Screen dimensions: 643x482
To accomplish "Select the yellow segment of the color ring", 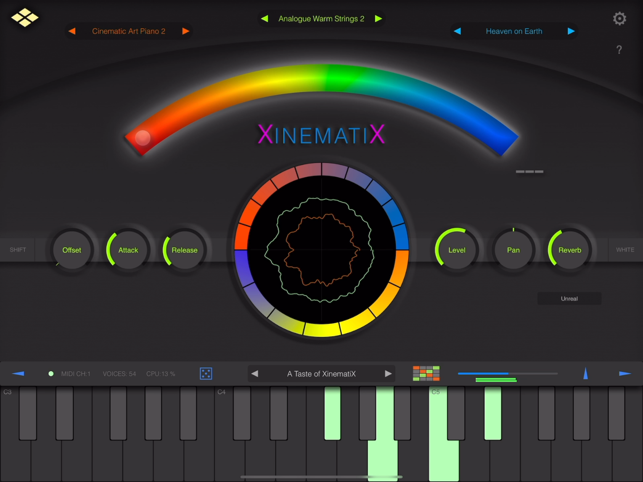I will 322,329.
